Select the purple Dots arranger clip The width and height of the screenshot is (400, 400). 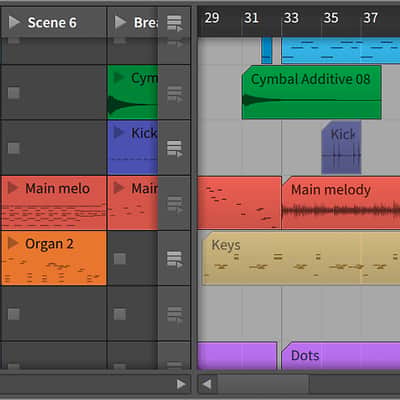(x=341, y=355)
